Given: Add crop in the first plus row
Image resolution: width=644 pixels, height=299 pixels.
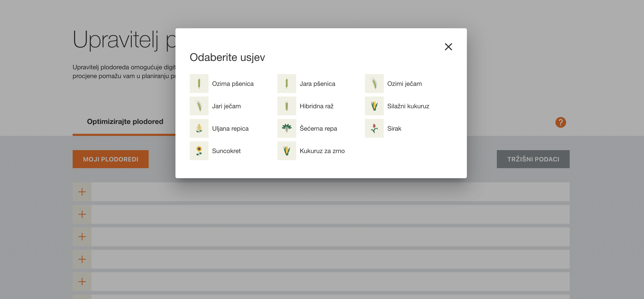Looking at the screenshot, I should (82, 192).
